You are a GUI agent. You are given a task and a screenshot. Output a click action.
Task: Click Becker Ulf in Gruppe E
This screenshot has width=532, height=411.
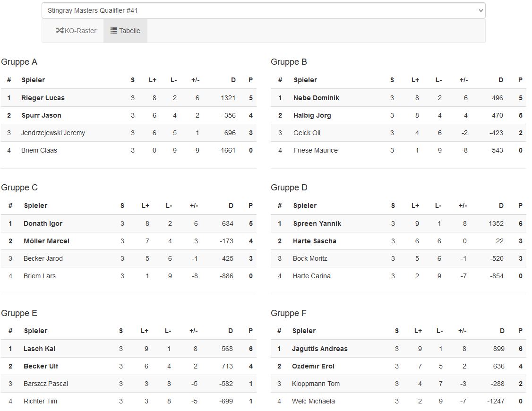(x=41, y=366)
